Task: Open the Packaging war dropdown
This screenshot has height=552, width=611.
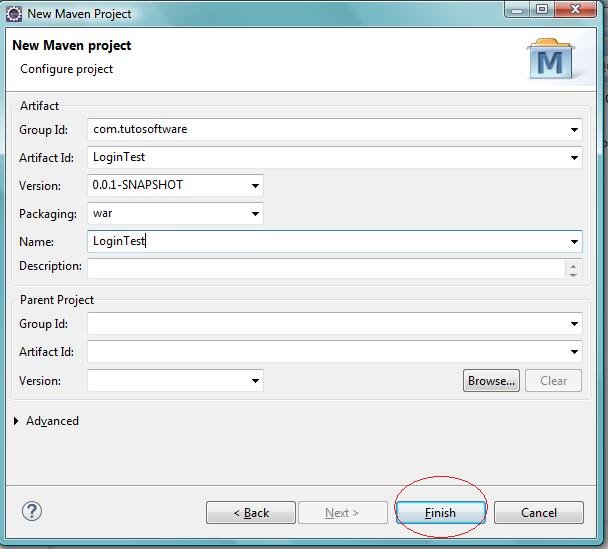Action: 255,213
